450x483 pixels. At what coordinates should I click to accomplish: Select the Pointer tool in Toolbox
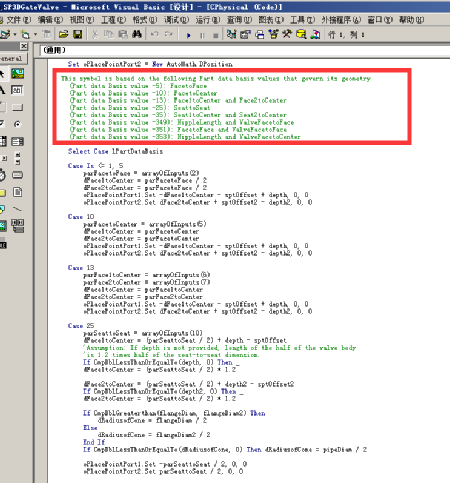click(3, 73)
